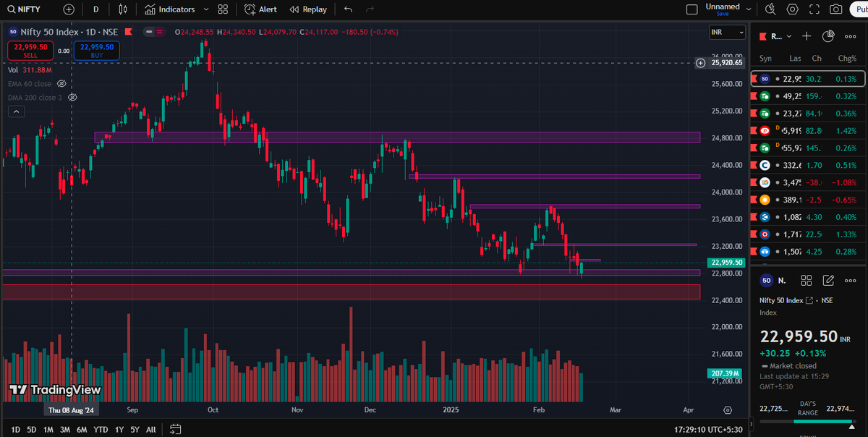Open the quick search lightning icon
The image size is (868, 437).
click(x=771, y=9)
